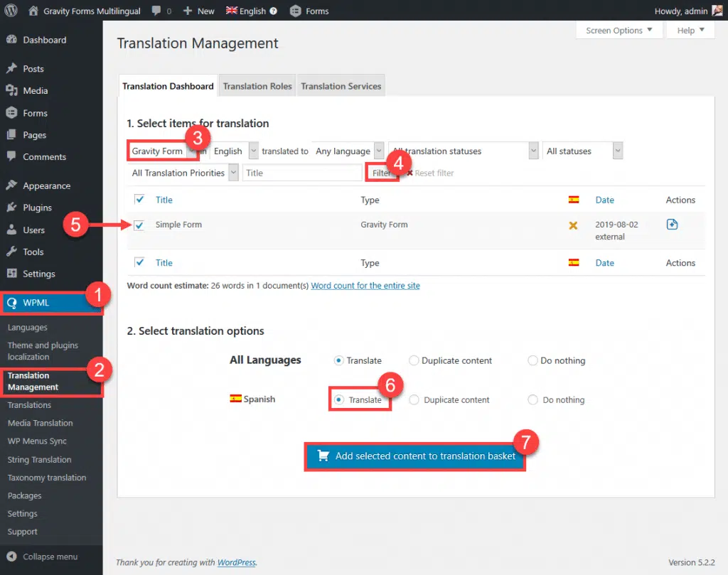Open Word count for the entire site

pos(365,286)
